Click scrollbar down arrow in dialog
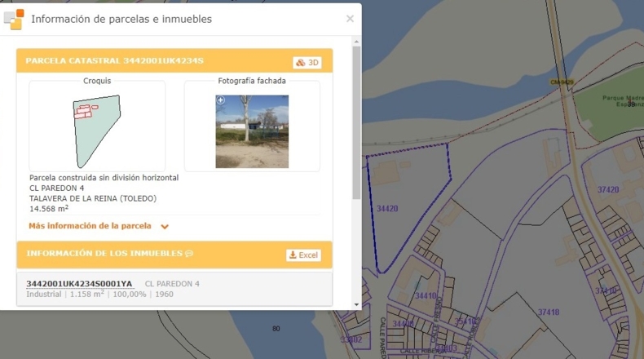This screenshot has height=359, width=644. pos(356,304)
